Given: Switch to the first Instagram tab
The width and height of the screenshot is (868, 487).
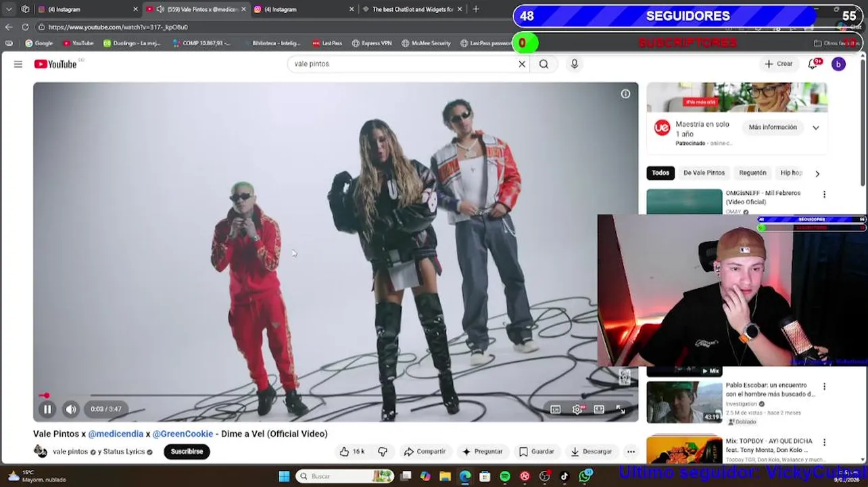Looking at the screenshot, I should 88,9.
